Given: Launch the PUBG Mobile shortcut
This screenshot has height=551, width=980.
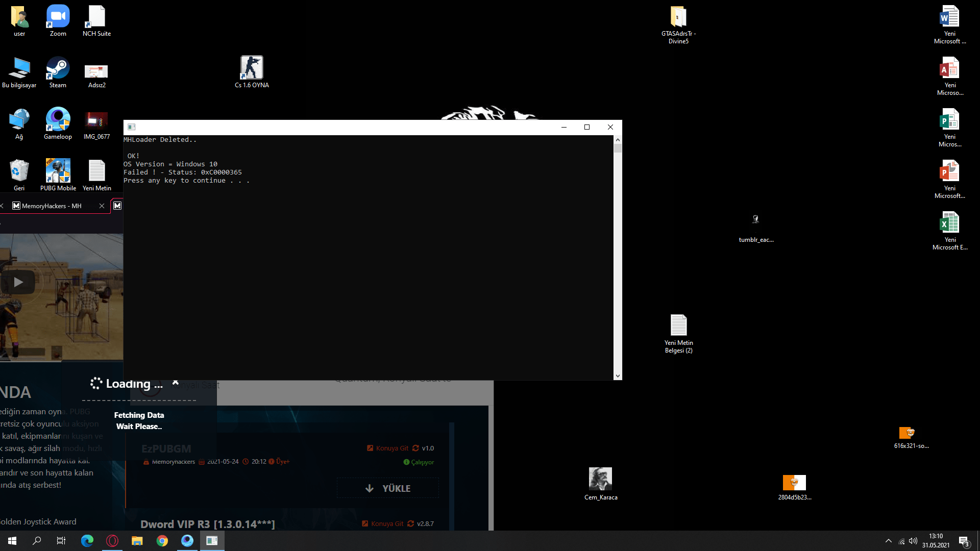Looking at the screenshot, I should (x=58, y=176).
